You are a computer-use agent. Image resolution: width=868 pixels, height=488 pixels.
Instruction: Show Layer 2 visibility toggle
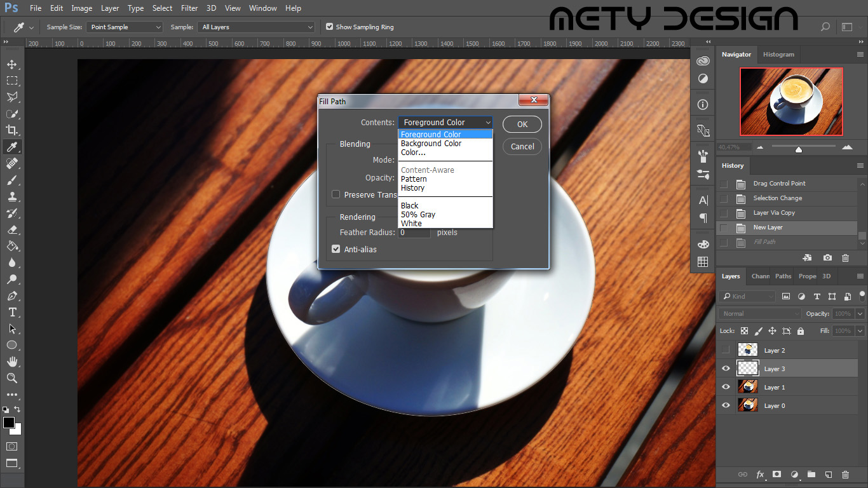coord(726,350)
